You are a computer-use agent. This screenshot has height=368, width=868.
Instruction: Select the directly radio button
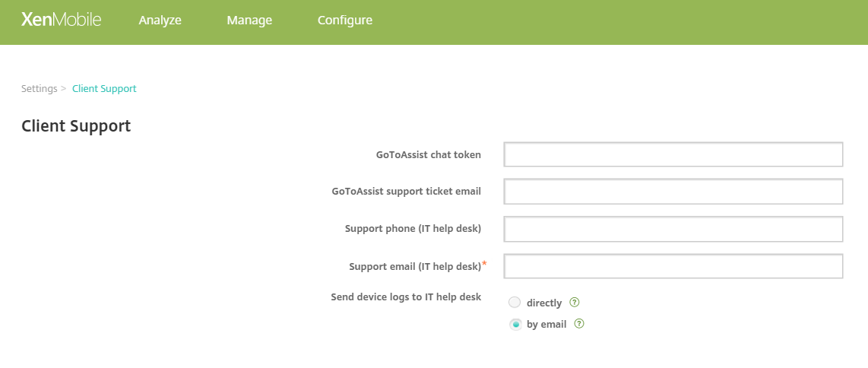click(515, 303)
